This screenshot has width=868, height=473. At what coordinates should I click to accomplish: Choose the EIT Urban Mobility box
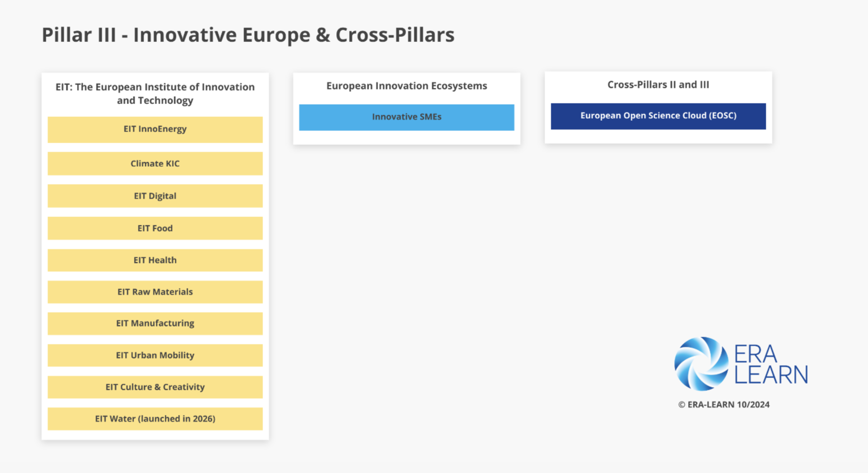coord(155,355)
